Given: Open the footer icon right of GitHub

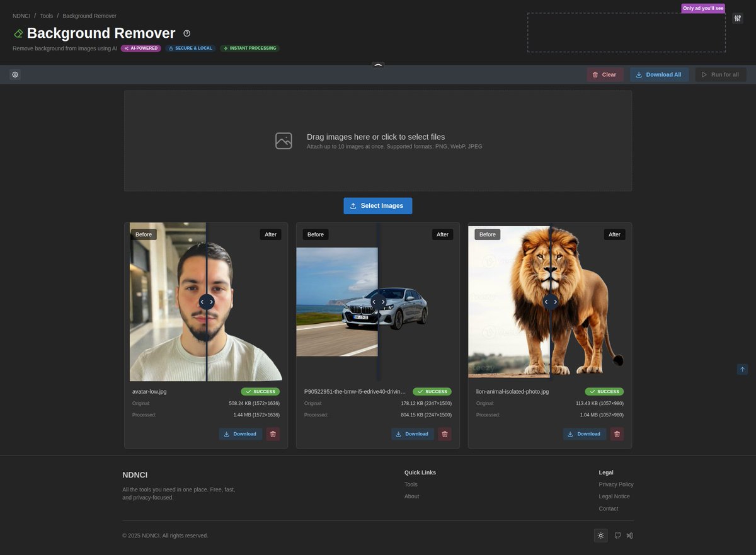Looking at the screenshot, I should click(630, 535).
